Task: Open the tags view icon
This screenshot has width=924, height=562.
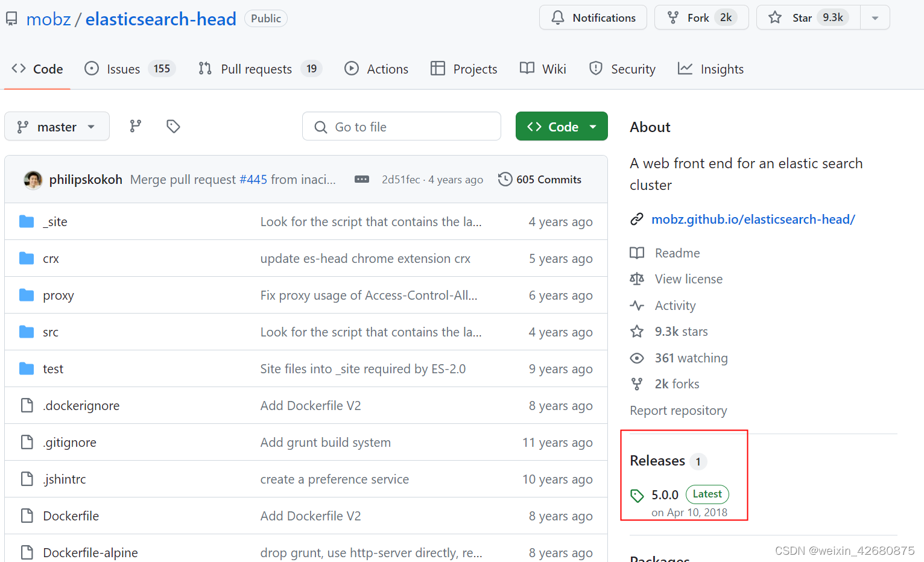Action: click(x=173, y=126)
